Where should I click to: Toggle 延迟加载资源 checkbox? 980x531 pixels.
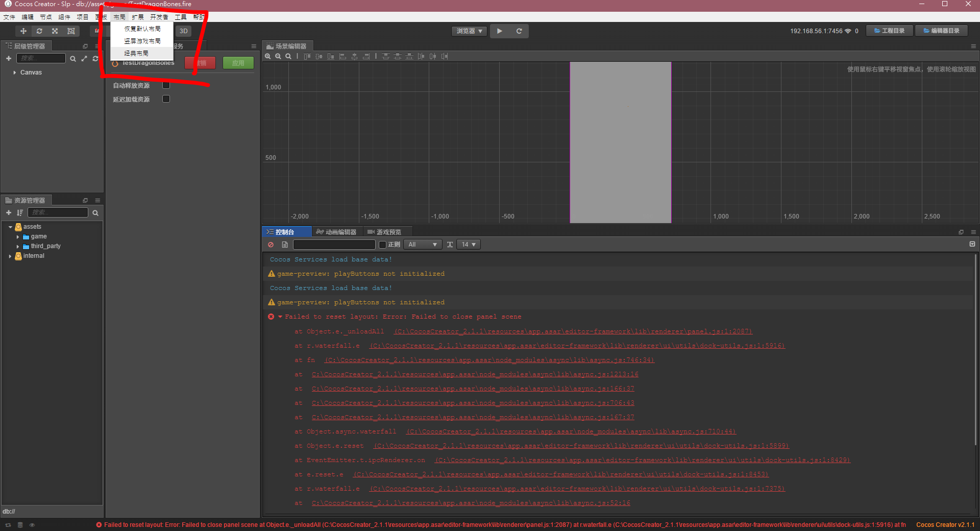[x=166, y=99]
